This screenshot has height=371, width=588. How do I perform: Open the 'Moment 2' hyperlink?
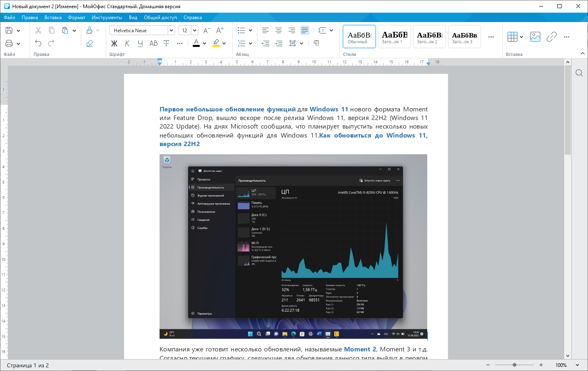click(x=360, y=349)
